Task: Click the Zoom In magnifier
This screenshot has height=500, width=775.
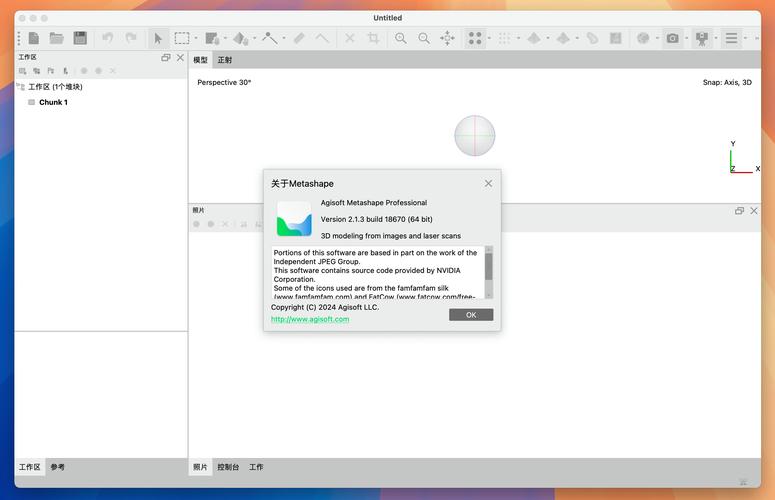Action: tap(401, 38)
